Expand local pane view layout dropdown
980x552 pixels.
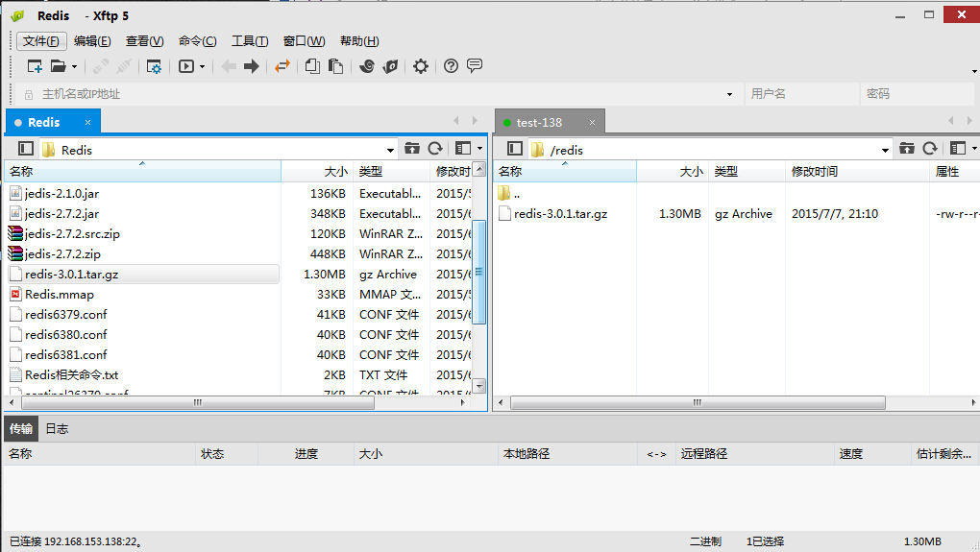point(480,149)
